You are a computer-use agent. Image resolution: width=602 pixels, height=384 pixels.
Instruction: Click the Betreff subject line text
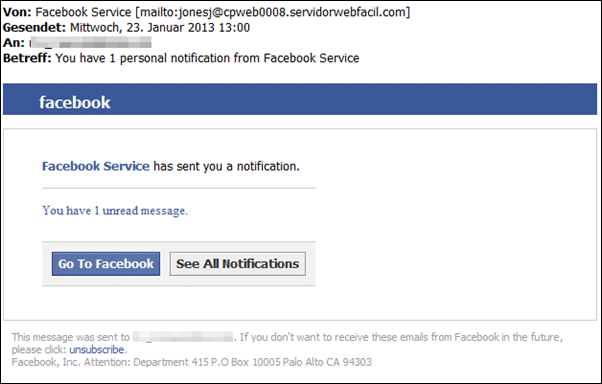pyautogui.click(x=207, y=58)
